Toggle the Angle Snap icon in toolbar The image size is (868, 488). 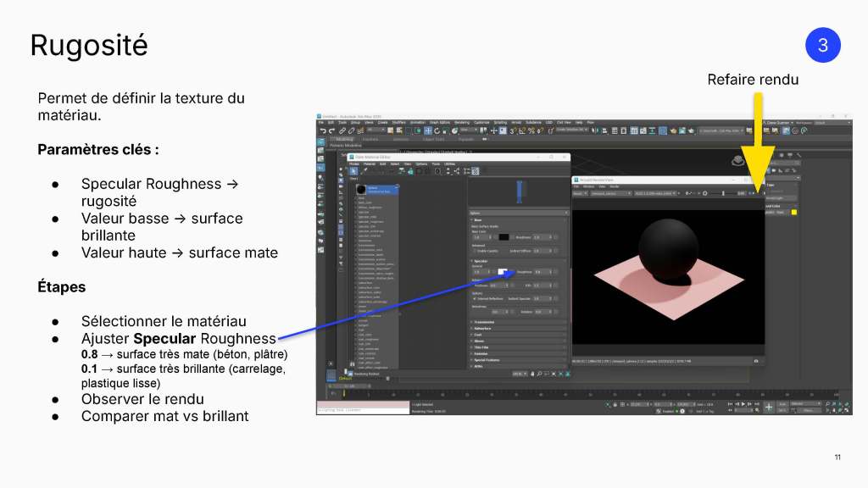(521, 130)
